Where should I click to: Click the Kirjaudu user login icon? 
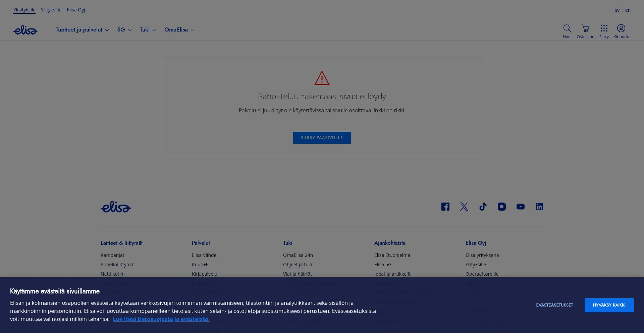pyautogui.click(x=621, y=29)
